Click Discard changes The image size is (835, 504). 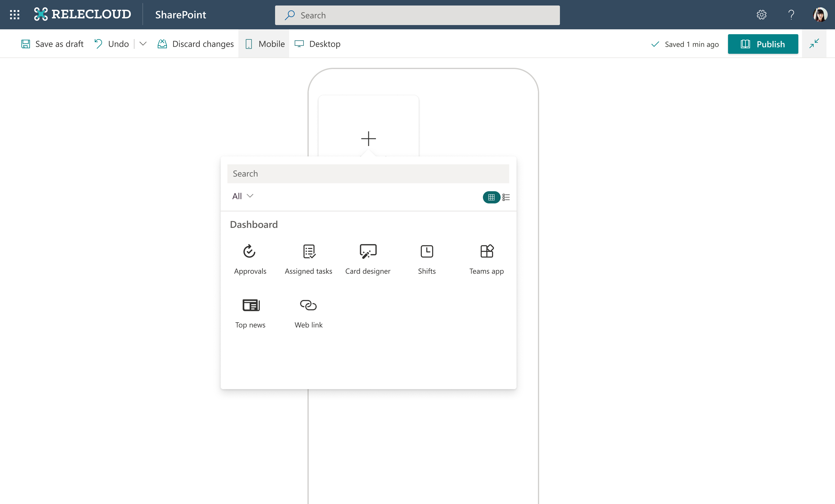[x=196, y=44]
